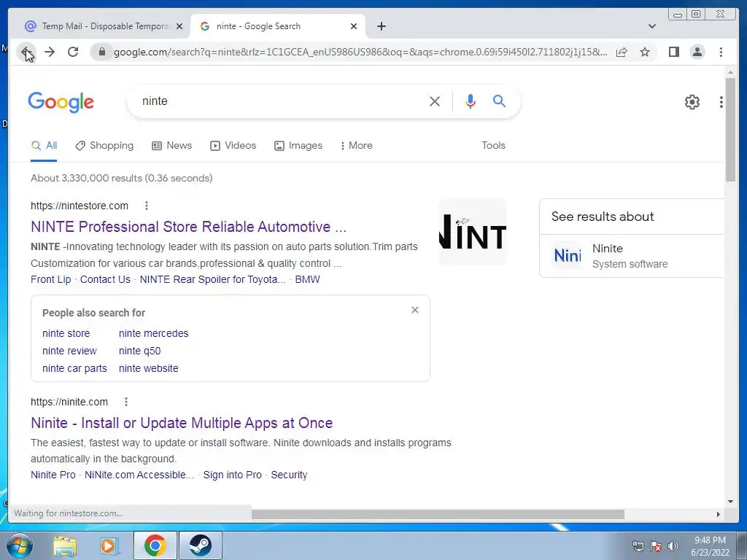Click the vertical scrollbar thumb
The image size is (747, 560).
coord(730,130)
